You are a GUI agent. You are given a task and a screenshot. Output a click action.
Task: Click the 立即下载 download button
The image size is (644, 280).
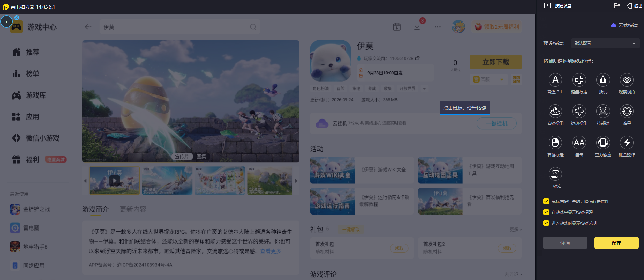pos(496,62)
